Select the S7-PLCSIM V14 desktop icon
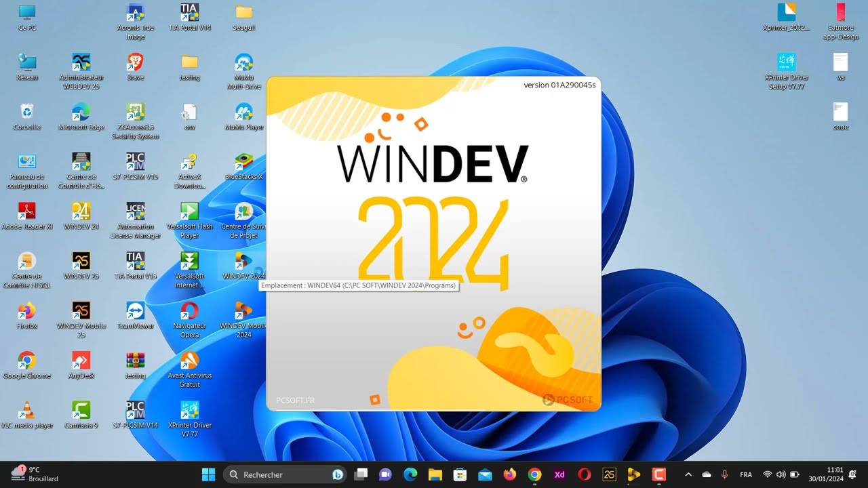 point(136,414)
